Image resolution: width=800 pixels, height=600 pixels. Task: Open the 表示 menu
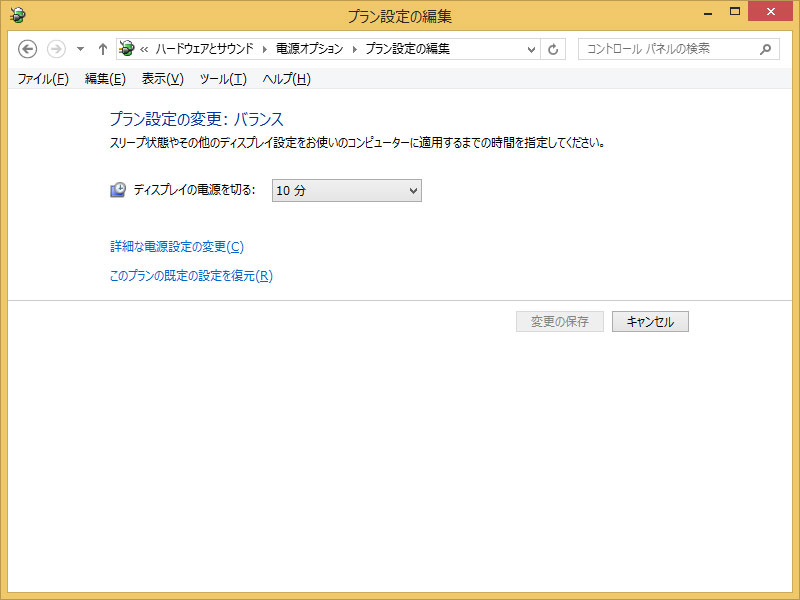162,79
